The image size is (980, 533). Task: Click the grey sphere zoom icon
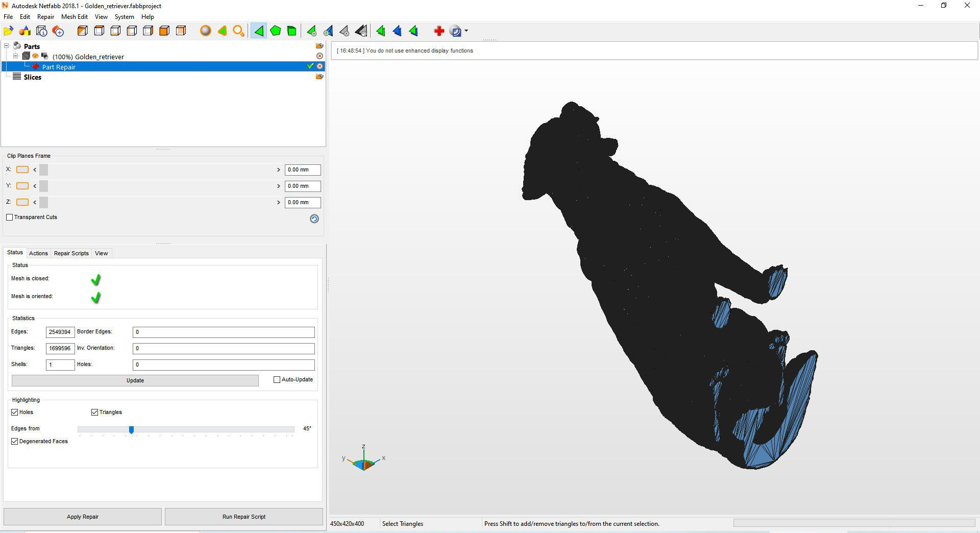[205, 31]
